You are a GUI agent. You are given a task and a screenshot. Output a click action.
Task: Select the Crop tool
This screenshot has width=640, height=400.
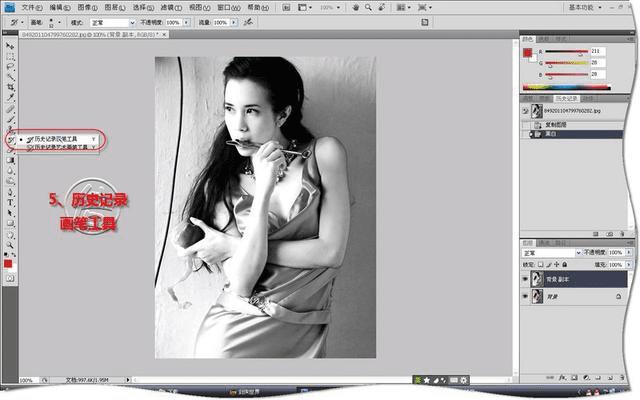pos(10,86)
